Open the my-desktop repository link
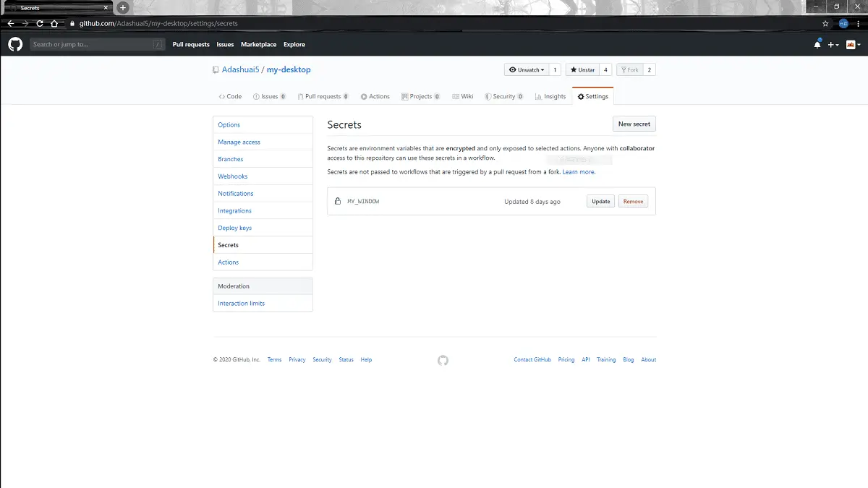The height and width of the screenshot is (488, 868). pos(289,69)
